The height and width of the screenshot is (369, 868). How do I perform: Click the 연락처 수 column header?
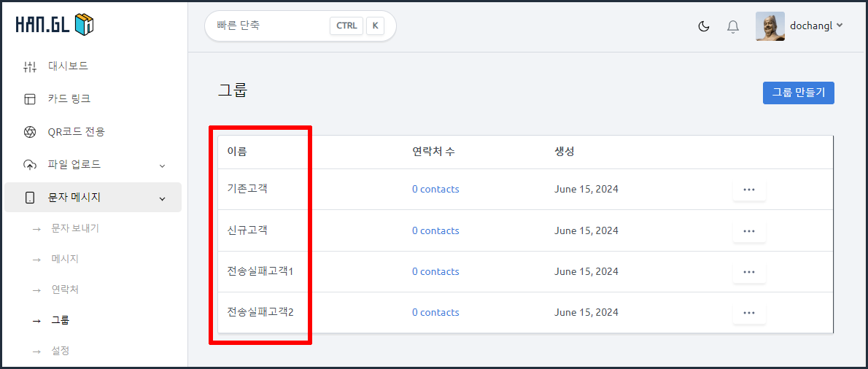pos(433,152)
